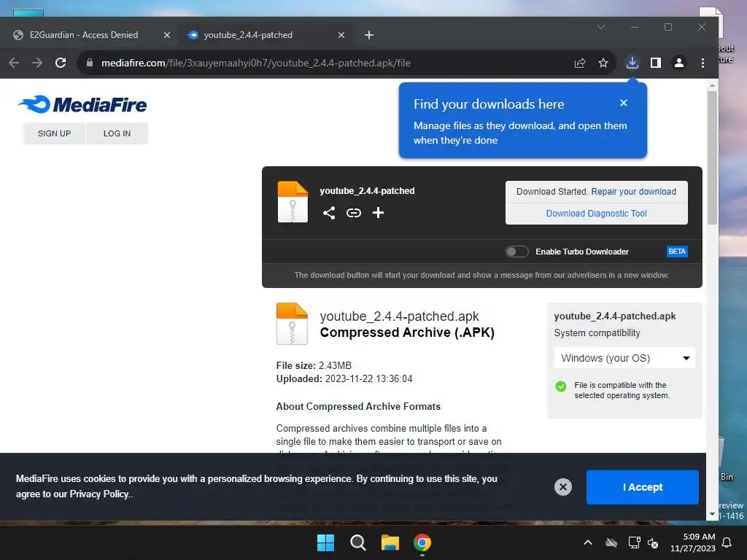This screenshot has height=560, width=747.
Task: Open Chrome's three-dot menu
Action: [x=703, y=63]
